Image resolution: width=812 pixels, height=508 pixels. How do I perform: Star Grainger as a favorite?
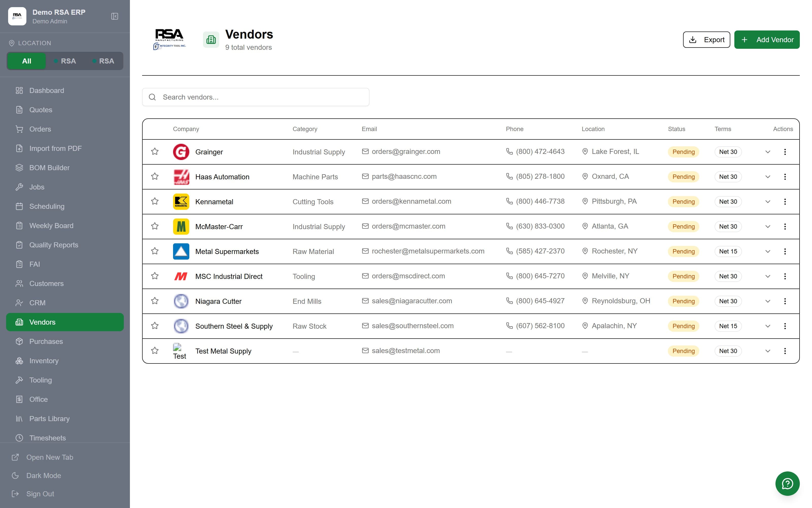[x=155, y=152]
